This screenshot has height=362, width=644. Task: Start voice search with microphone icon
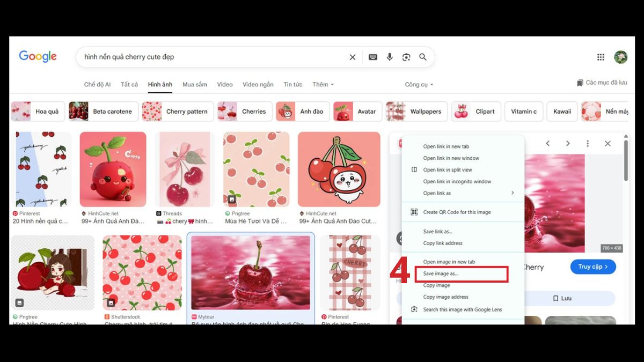click(x=390, y=57)
